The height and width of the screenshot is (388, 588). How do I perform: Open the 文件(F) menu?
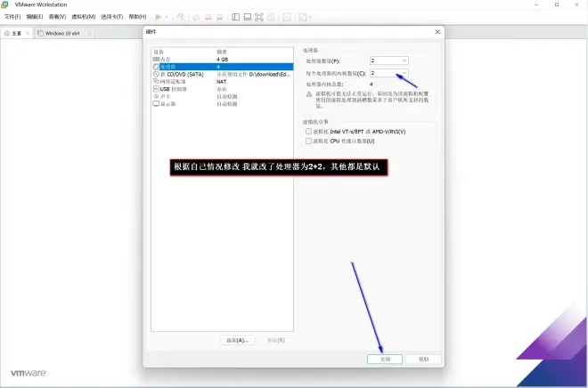click(x=12, y=17)
